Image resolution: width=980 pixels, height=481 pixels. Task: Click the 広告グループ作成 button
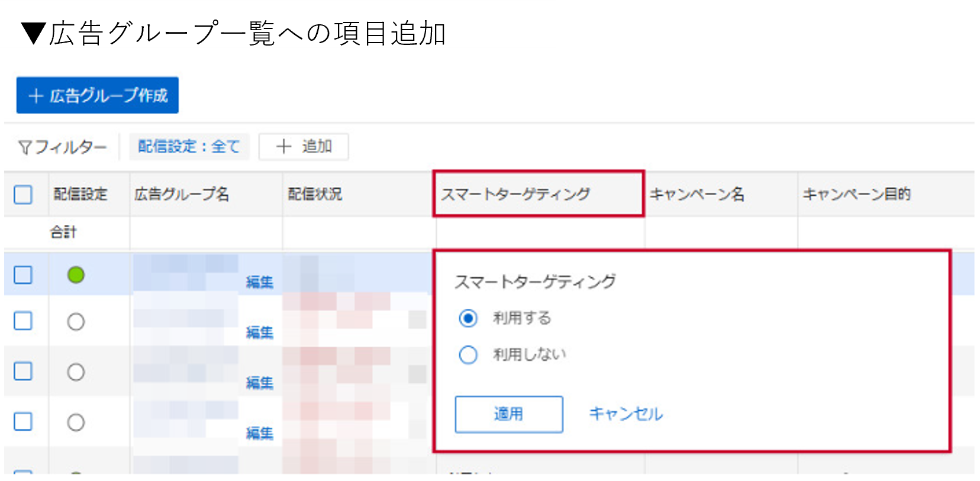[x=98, y=95]
